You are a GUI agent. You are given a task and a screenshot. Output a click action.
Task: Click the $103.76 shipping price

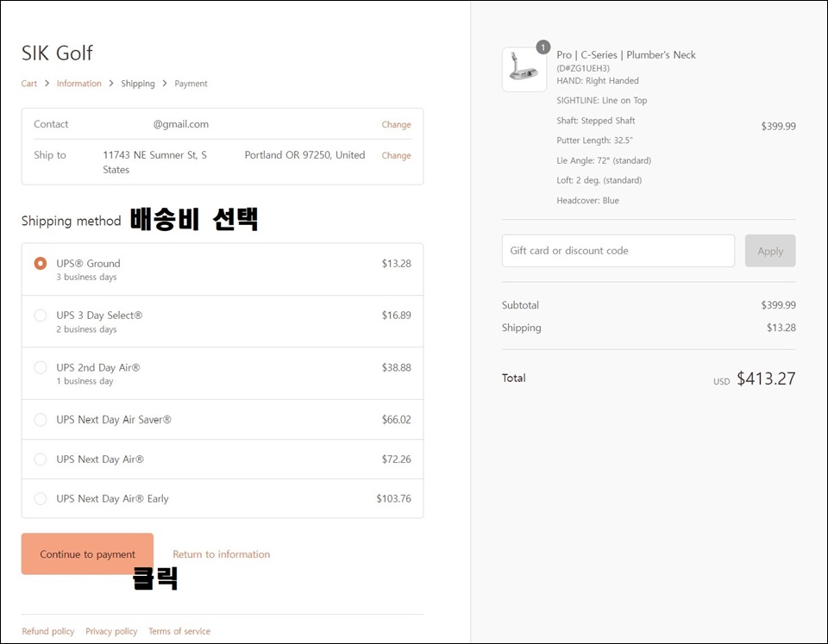click(393, 498)
